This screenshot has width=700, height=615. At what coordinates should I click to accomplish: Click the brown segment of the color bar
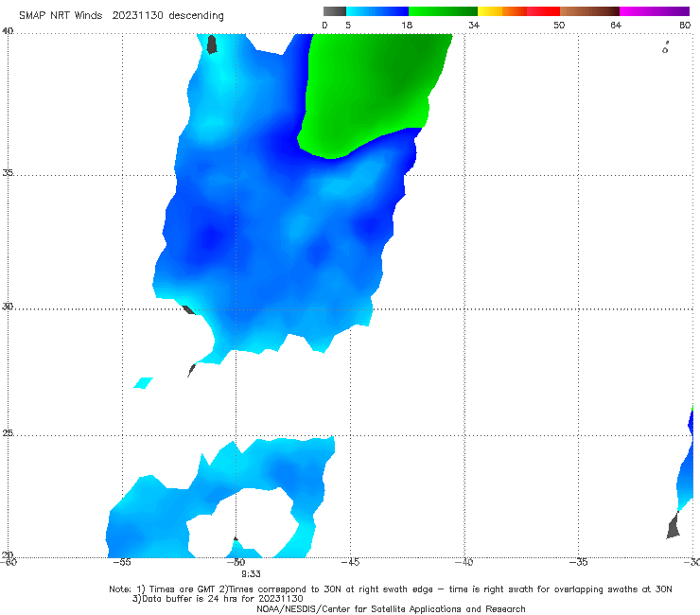(x=589, y=11)
